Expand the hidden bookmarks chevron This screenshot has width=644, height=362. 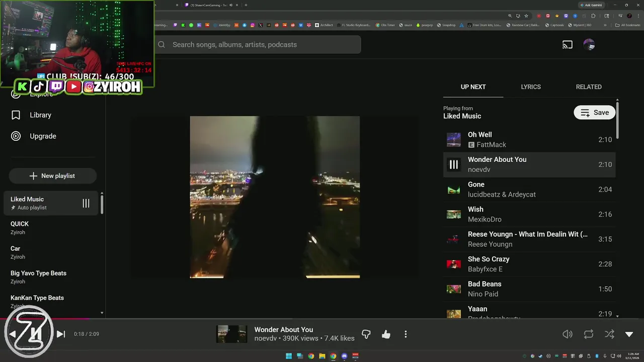[605, 25]
